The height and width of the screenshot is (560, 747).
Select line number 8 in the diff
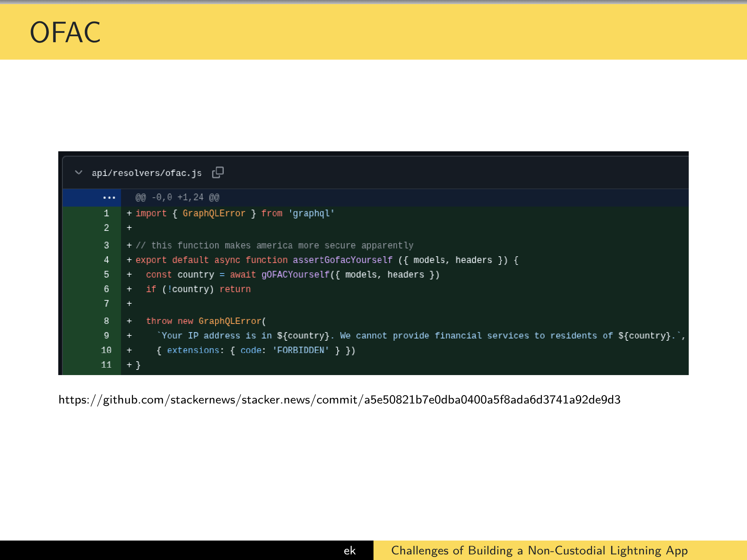click(x=106, y=321)
